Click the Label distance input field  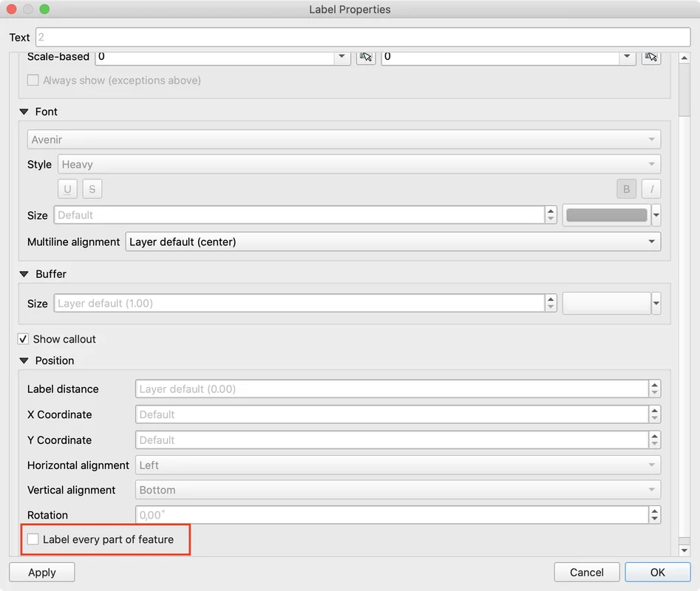click(391, 389)
